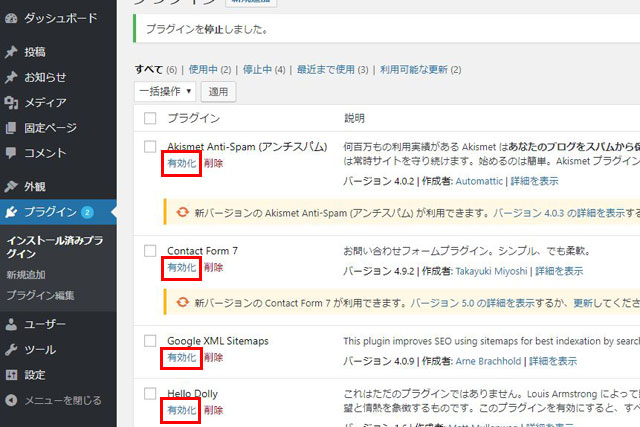The height and width of the screenshot is (427, 640).
Task: Click the pin icon beside お知らせ
Action: tap(11, 77)
